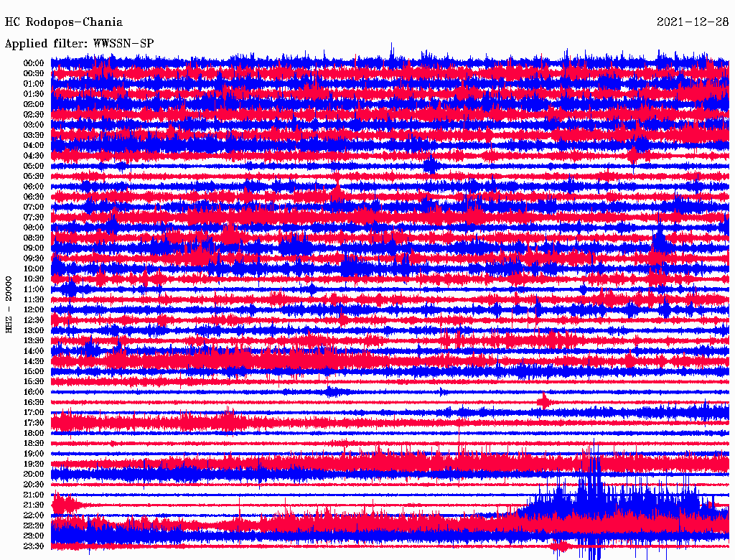Screen dimensions: 735x560
Task: Select the 18:00 time label
Action: pyautogui.click(x=34, y=433)
